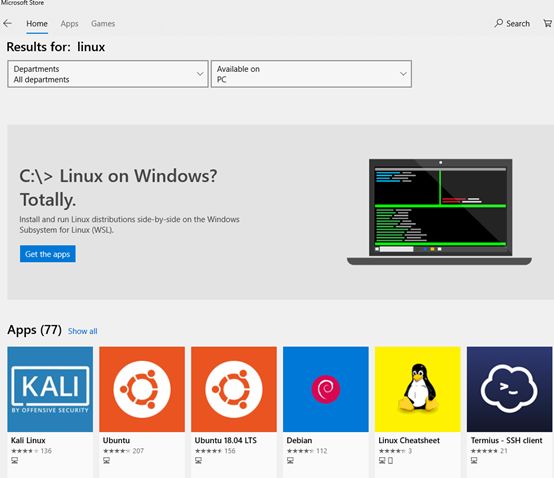Click the laptop terminal banner image
Screen dimensions: 554x478
(x=439, y=212)
